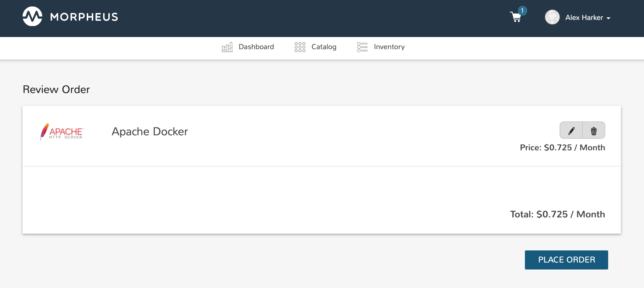Go to the Dashboard tab
The width and height of the screenshot is (644, 288).
pyautogui.click(x=256, y=47)
